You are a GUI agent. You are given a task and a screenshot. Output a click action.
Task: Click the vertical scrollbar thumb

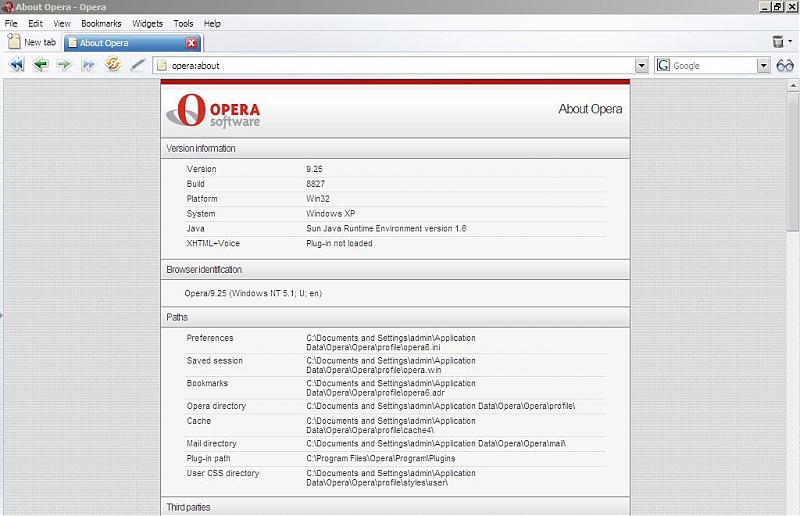pyautogui.click(x=793, y=161)
